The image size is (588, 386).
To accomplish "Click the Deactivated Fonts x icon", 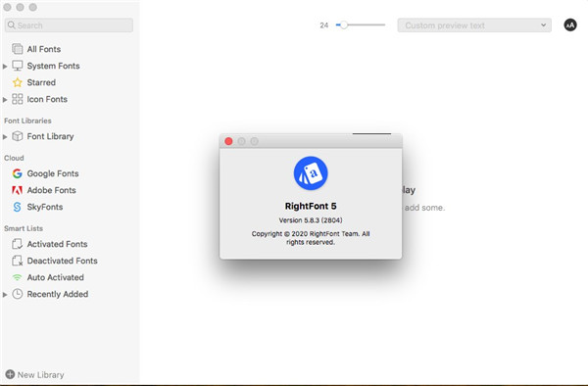I will pos(18,261).
